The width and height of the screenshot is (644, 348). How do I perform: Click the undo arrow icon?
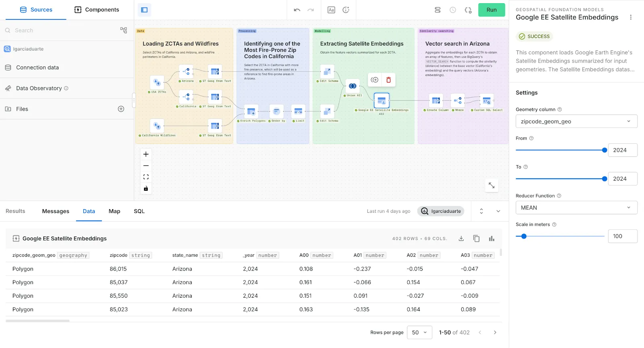pos(297,10)
